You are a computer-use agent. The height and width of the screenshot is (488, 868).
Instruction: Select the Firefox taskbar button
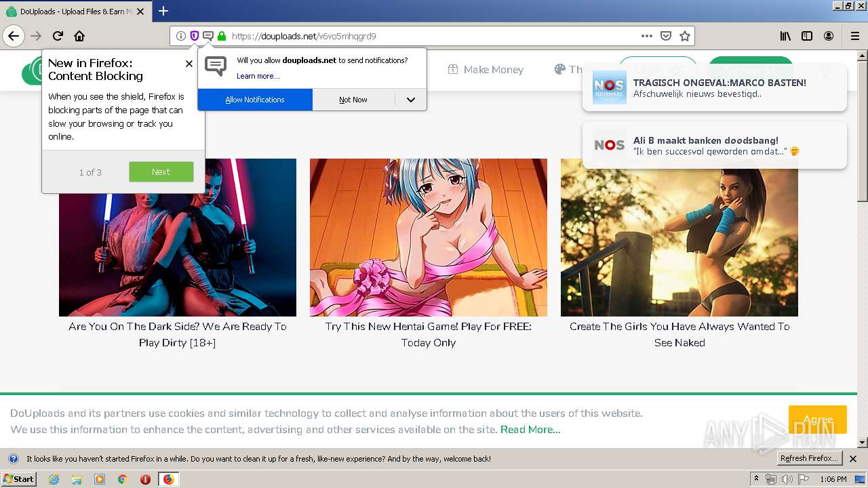[168, 479]
